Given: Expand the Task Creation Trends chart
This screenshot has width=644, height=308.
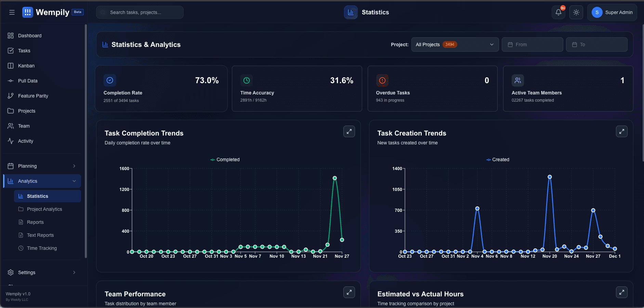Looking at the screenshot, I should coord(621,131).
